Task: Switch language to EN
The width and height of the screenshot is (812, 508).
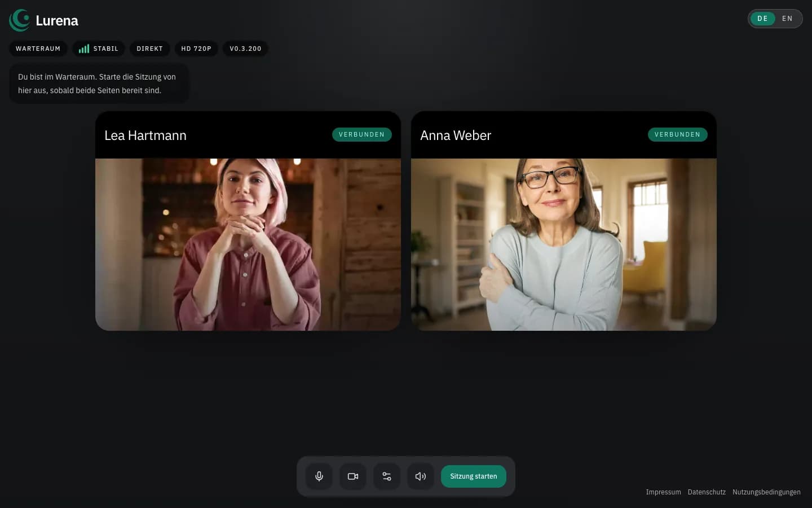Action: (x=787, y=19)
